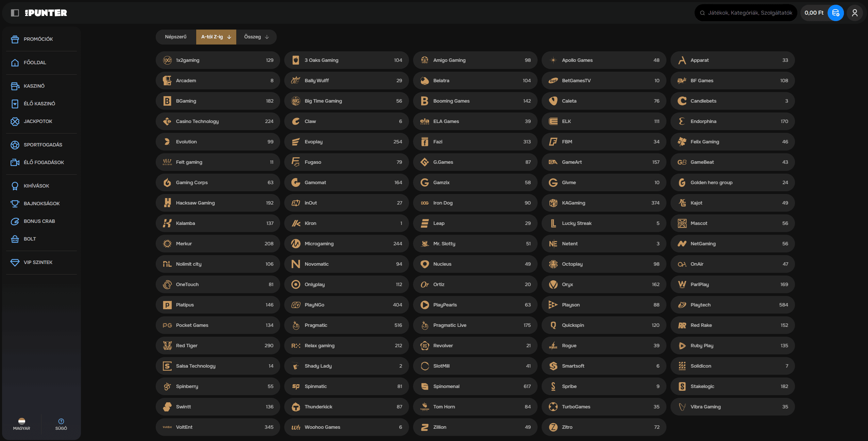Switch to the Népszerű tab
The width and height of the screenshot is (868, 441).
point(176,37)
